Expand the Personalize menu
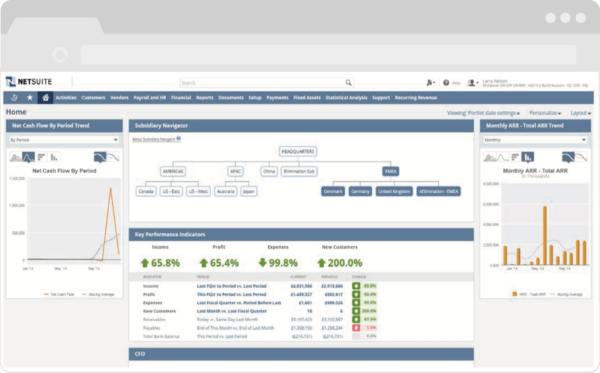600x373 pixels. tap(545, 113)
